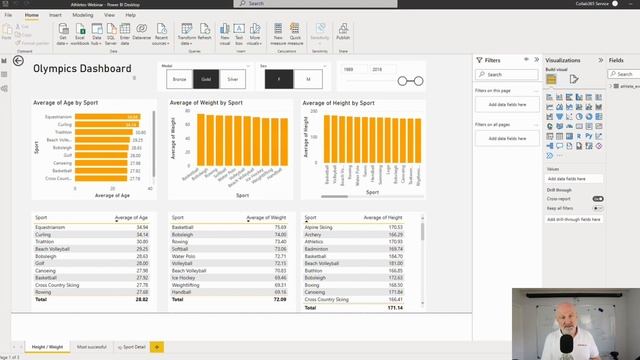
Task: Select M in the Sex slicer
Action: (308, 79)
